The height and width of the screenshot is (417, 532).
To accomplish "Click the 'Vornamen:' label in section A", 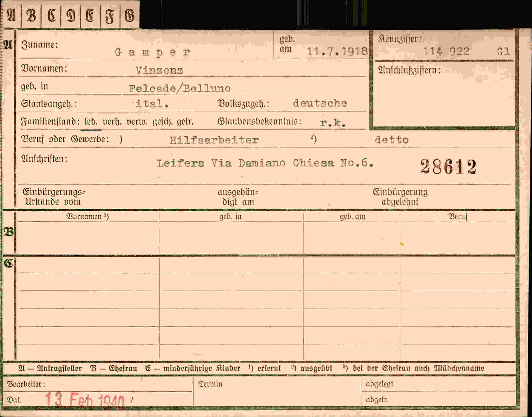I will click(x=44, y=68).
